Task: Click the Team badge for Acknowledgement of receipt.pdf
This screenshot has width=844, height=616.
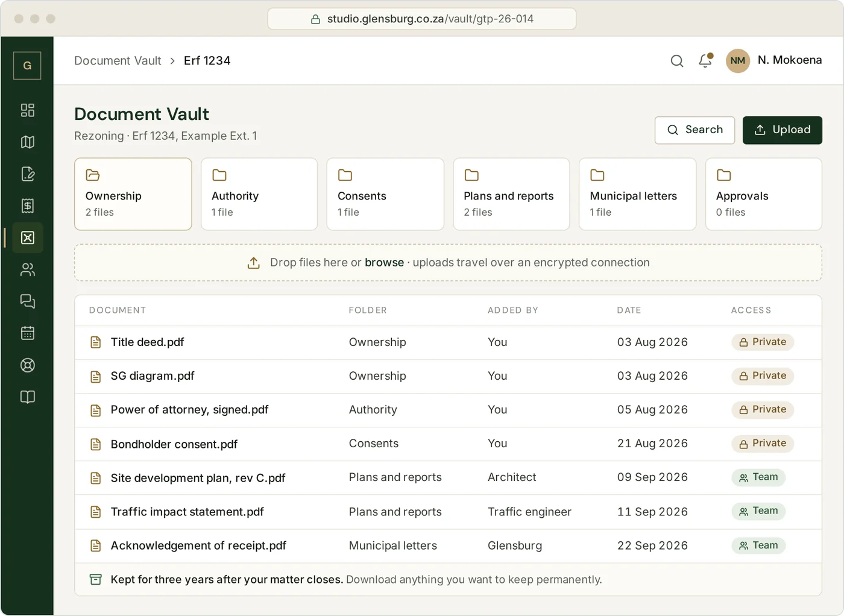Action: tap(758, 545)
